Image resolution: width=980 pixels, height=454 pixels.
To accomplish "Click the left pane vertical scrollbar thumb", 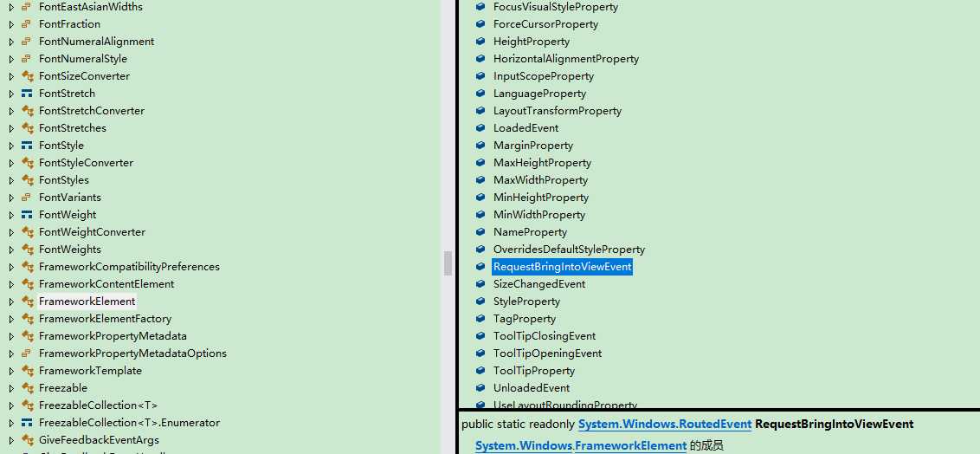I will pos(448,263).
